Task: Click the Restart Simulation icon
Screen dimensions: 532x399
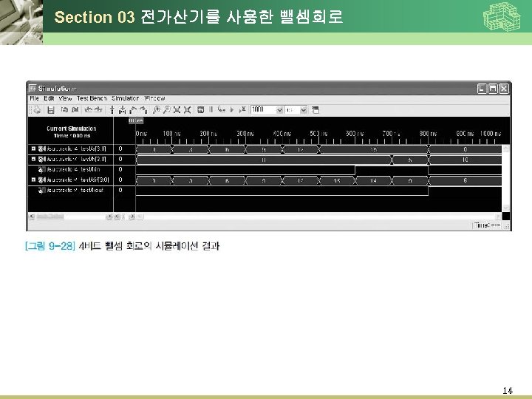Action: [200, 109]
